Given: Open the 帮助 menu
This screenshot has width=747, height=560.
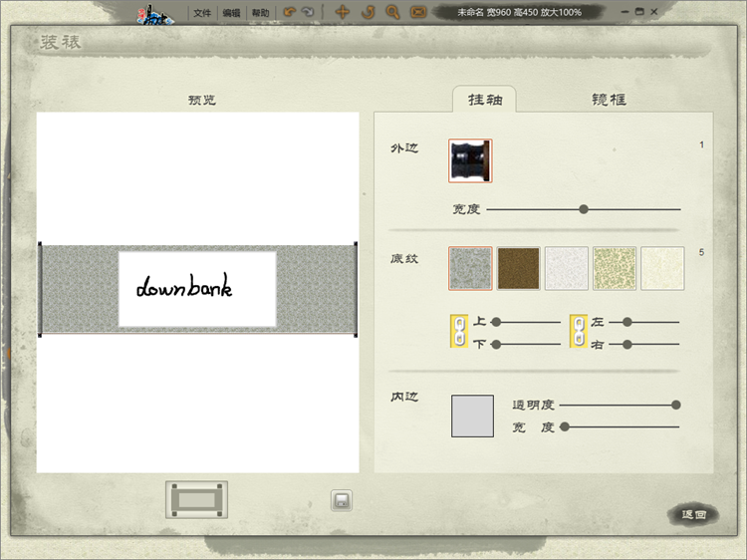Looking at the screenshot, I should (x=260, y=14).
